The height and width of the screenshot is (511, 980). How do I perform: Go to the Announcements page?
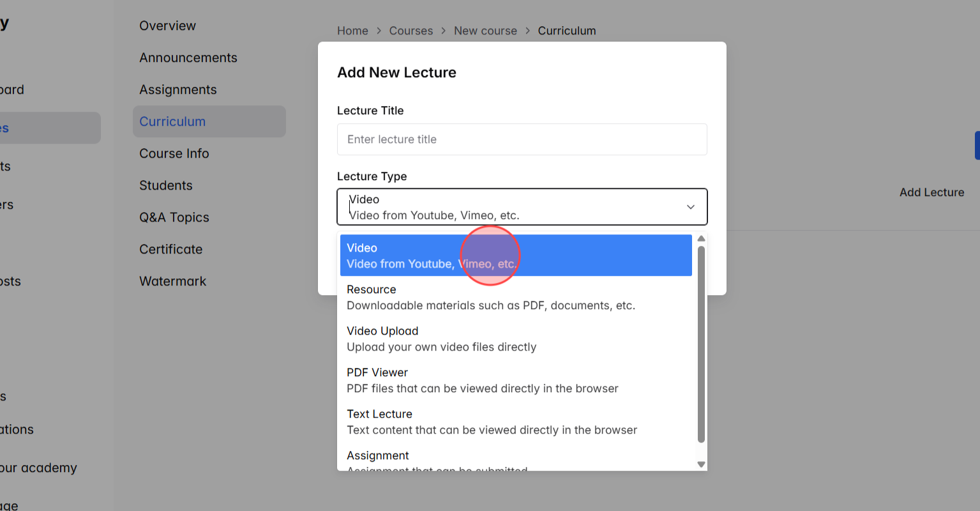pos(188,57)
